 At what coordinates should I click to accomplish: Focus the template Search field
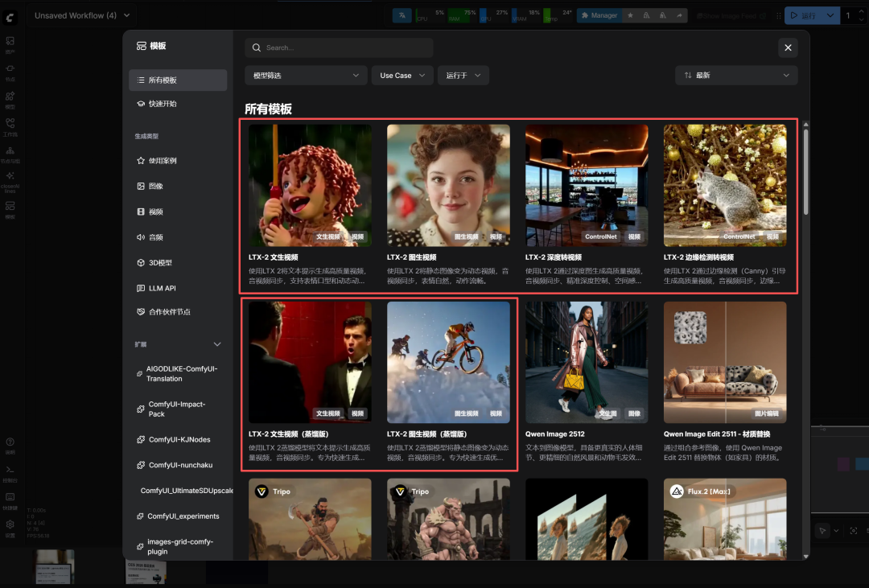coord(339,47)
